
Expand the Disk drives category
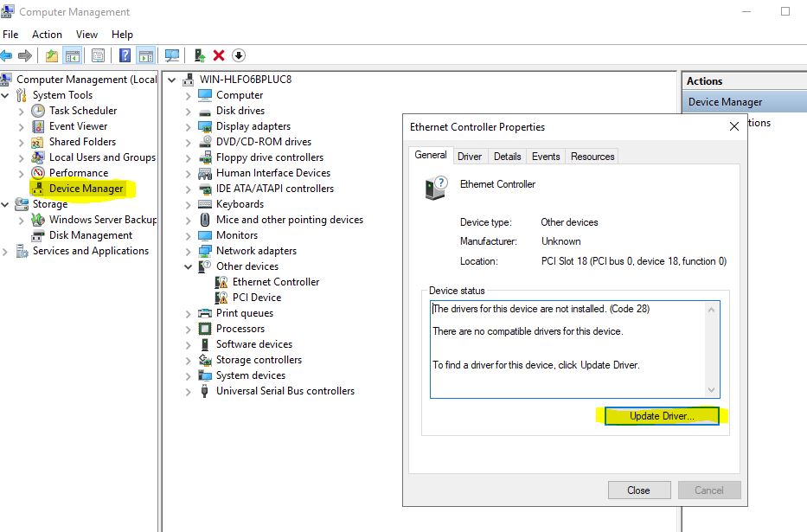pyautogui.click(x=189, y=111)
